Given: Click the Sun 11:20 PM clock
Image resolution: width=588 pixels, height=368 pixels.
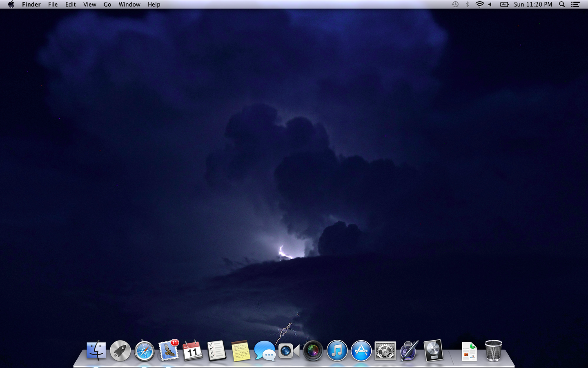Looking at the screenshot, I should tap(533, 4).
